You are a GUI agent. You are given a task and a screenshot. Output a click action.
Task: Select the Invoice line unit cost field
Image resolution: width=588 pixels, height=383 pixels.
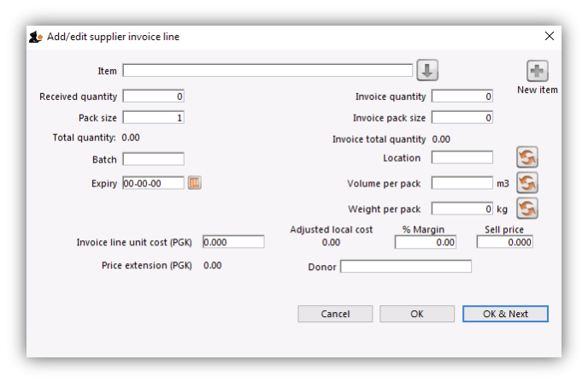232,242
